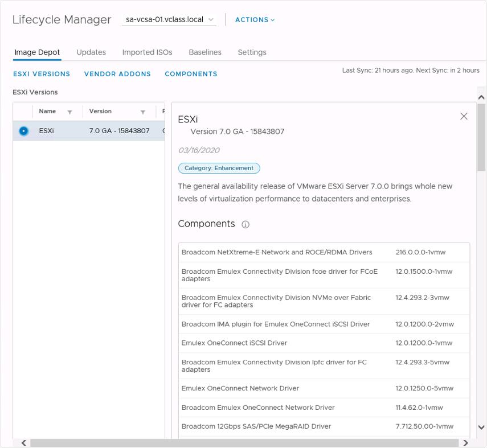This screenshot has height=448, width=487.
Task: Select Emulex OneConnect Network Driver row
Action: (x=324, y=388)
